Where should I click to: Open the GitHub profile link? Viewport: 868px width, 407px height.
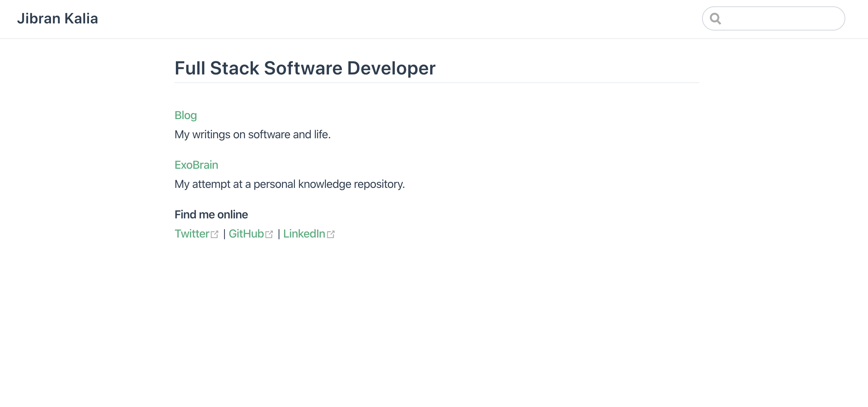pyautogui.click(x=246, y=233)
